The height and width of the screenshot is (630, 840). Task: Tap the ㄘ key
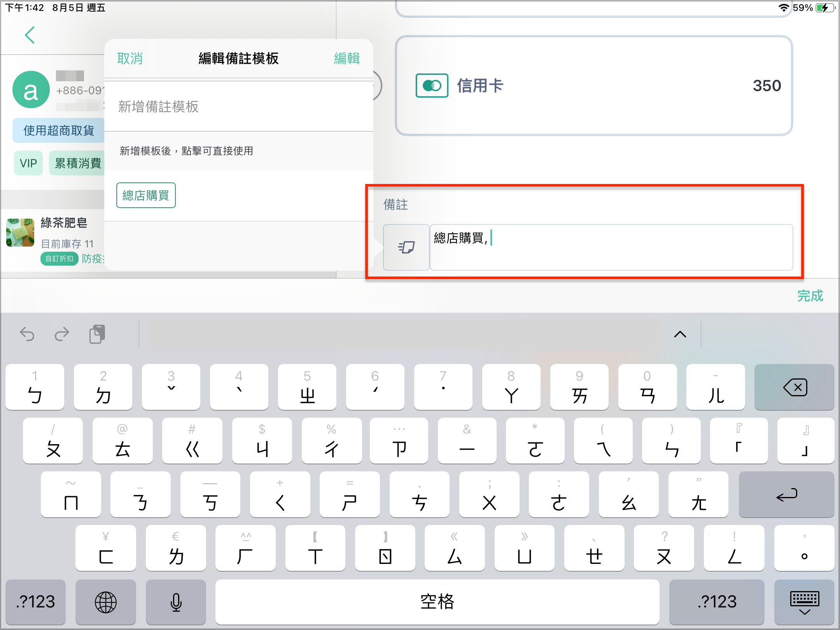(419, 494)
